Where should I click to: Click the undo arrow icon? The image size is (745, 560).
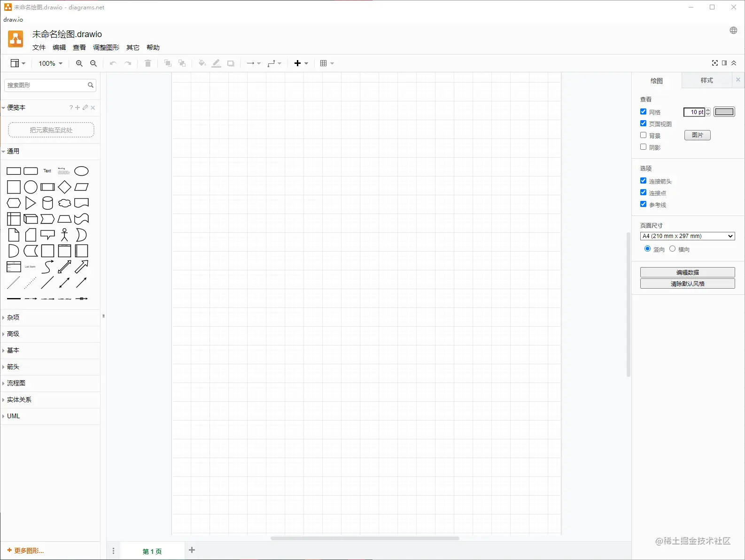coord(113,63)
